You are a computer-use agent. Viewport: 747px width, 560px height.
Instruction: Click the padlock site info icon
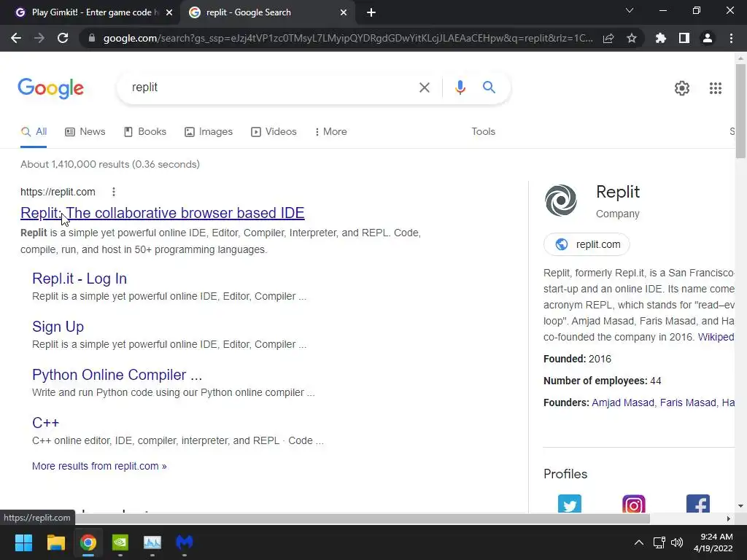[x=92, y=38]
